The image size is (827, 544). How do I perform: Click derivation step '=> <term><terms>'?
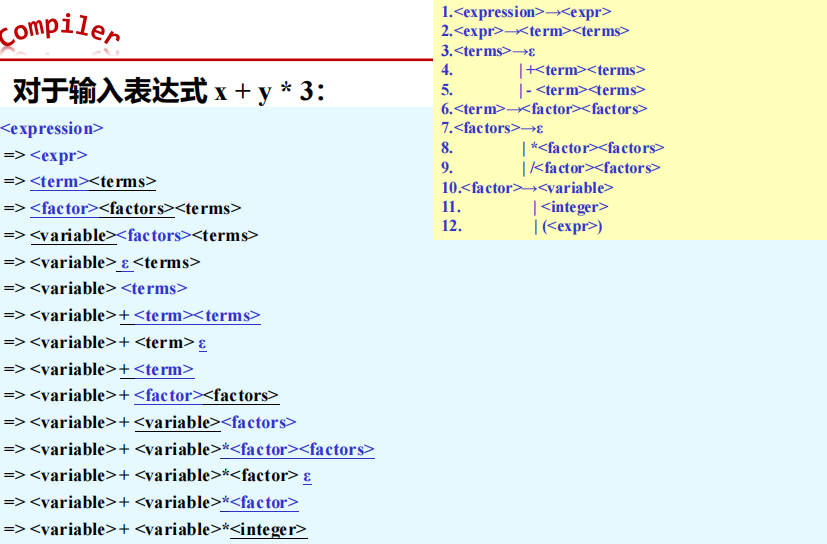coord(80,182)
